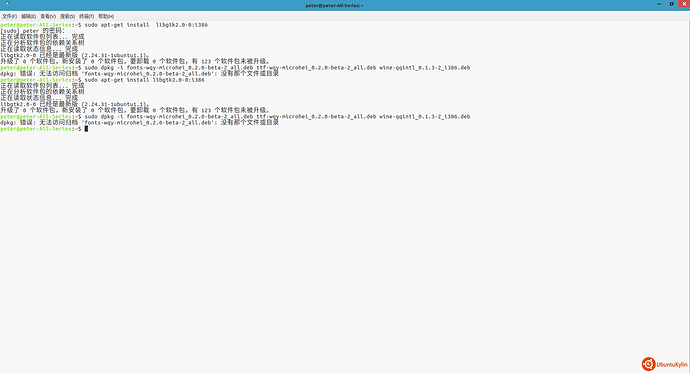Restore down the terminal window
The image size is (690, 373).
coord(672,4)
